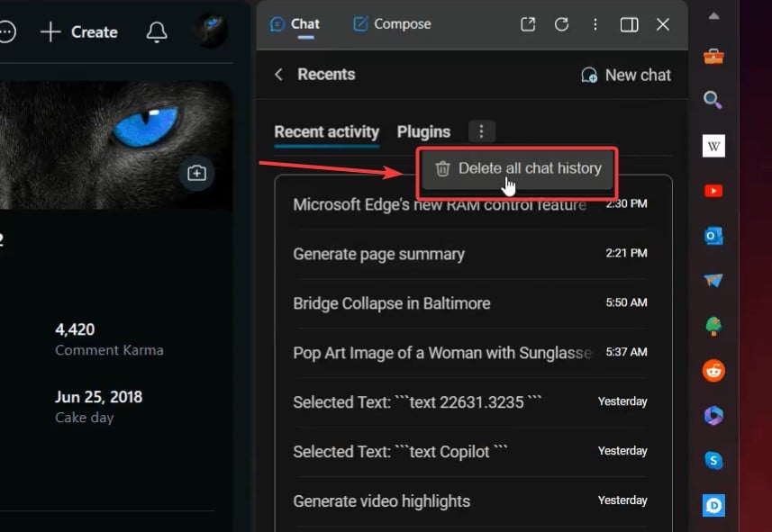The image size is (772, 532).
Task: Click the Jun 25, 2018 Cake day text
Action: click(x=98, y=397)
